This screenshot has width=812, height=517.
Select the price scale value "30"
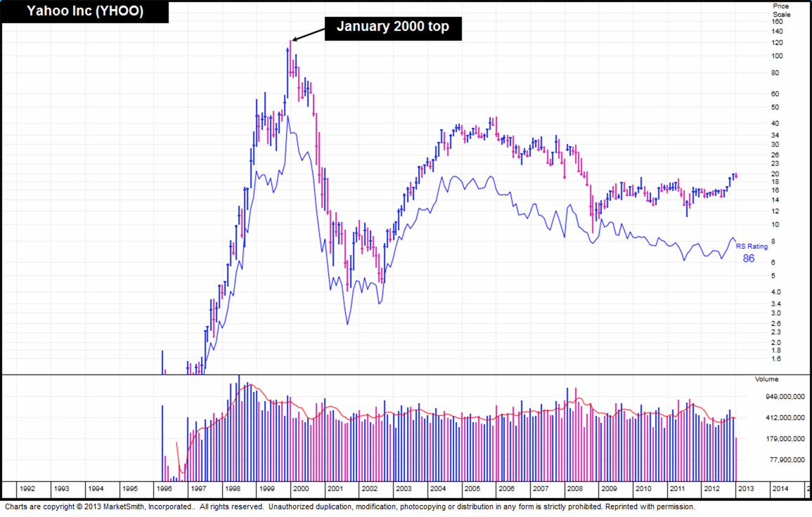[x=775, y=145]
